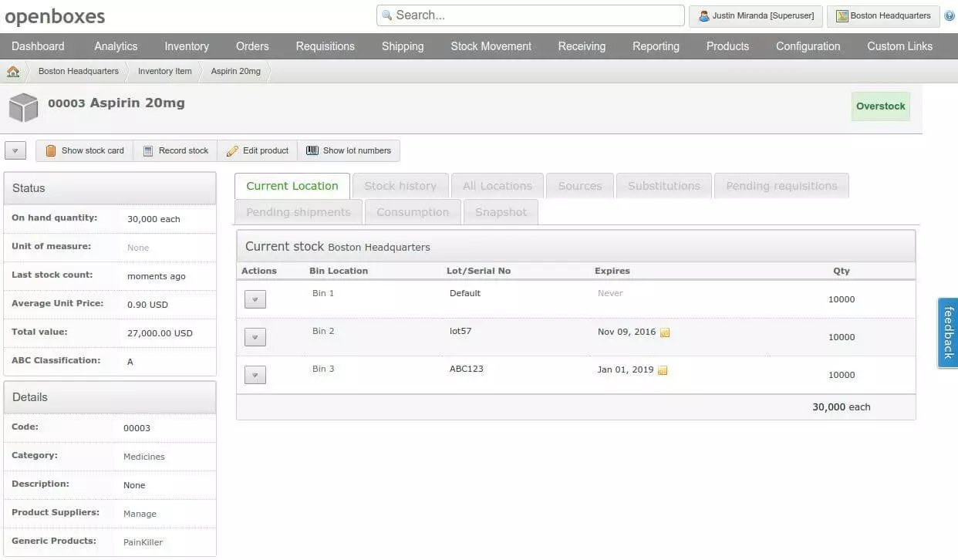Click the 00003 Aspirin 20mg title
Viewport: 958px width, 560px height.
(116, 103)
